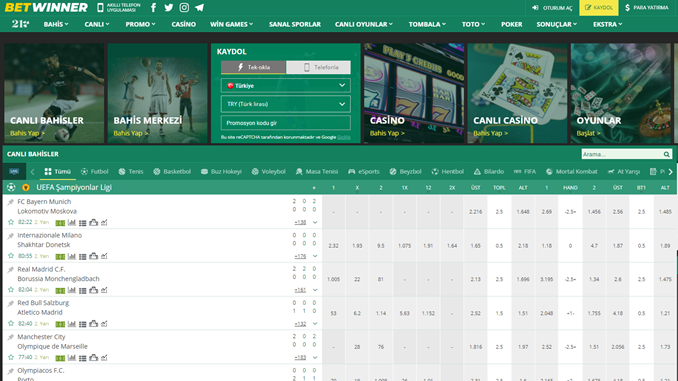Open the CANLI OYUNLAR menu dropdown
678x381 pixels.
click(364, 24)
